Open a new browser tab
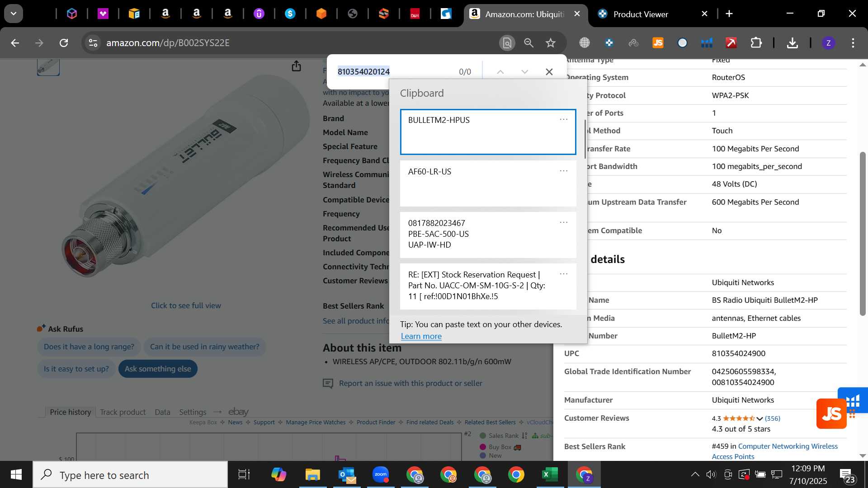 click(x=729, y=14)
